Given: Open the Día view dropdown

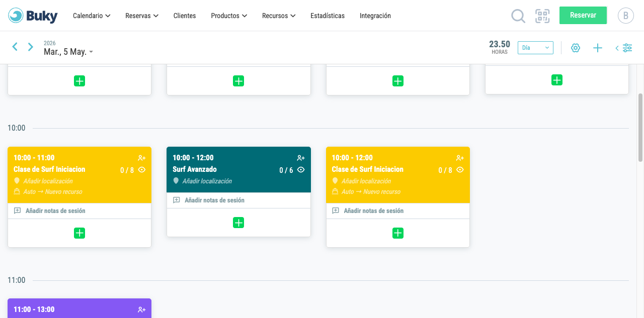Looking at the screenshot, I should click(535, 48).
